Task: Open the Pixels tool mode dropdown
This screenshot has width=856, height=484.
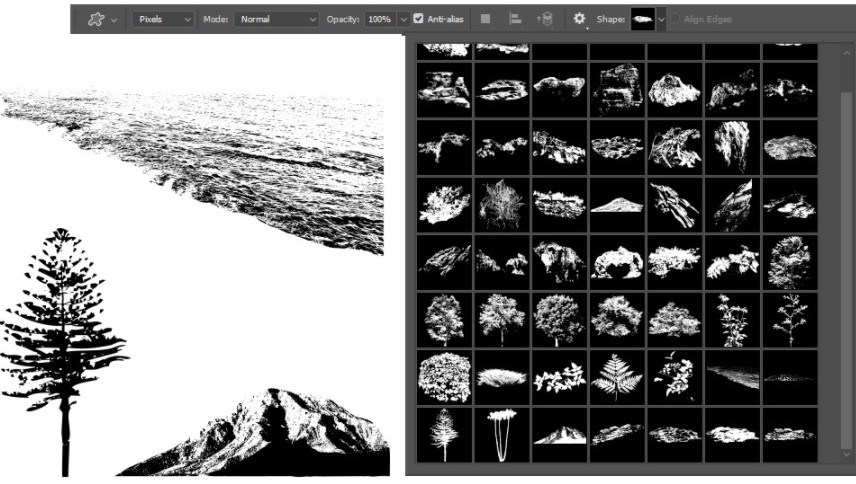Action: (x=163, y=19)
